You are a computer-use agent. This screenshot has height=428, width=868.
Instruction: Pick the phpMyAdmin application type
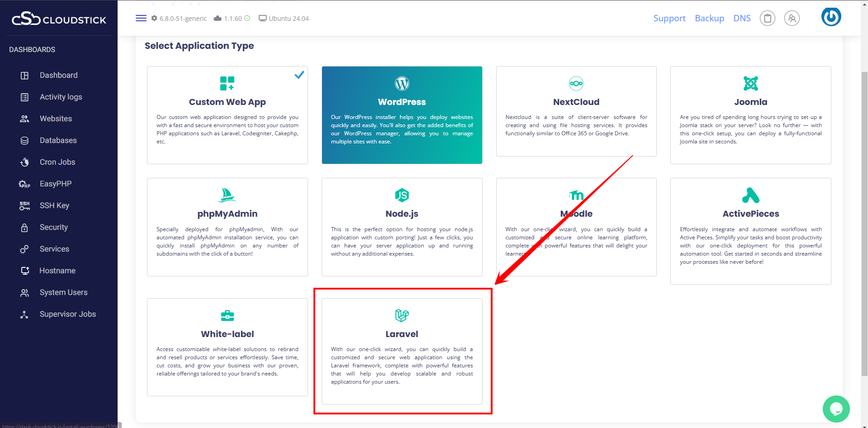click(227, 227)
